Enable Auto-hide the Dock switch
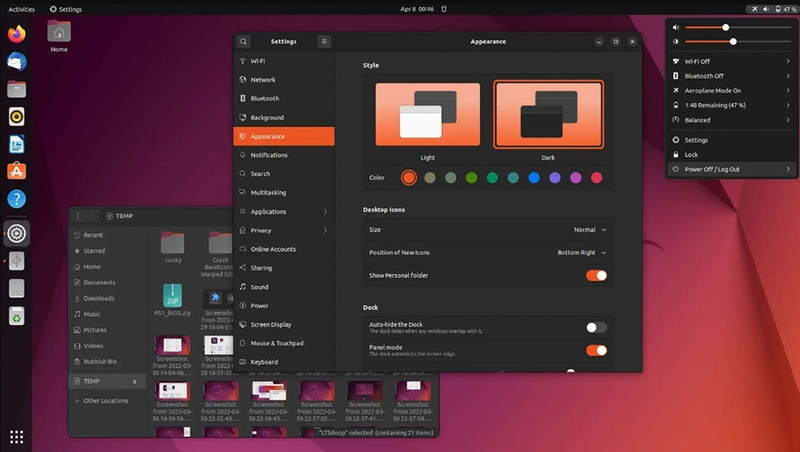The image size is (800, 452). pos(596,328)
